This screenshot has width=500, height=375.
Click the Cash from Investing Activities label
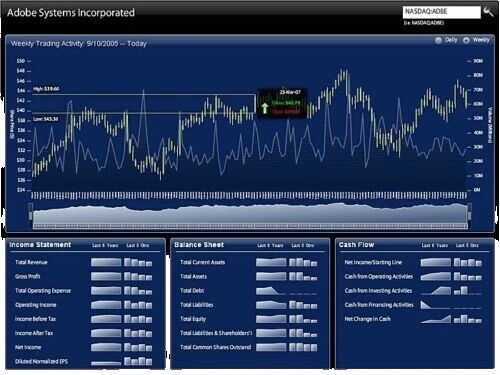(378, 291)
